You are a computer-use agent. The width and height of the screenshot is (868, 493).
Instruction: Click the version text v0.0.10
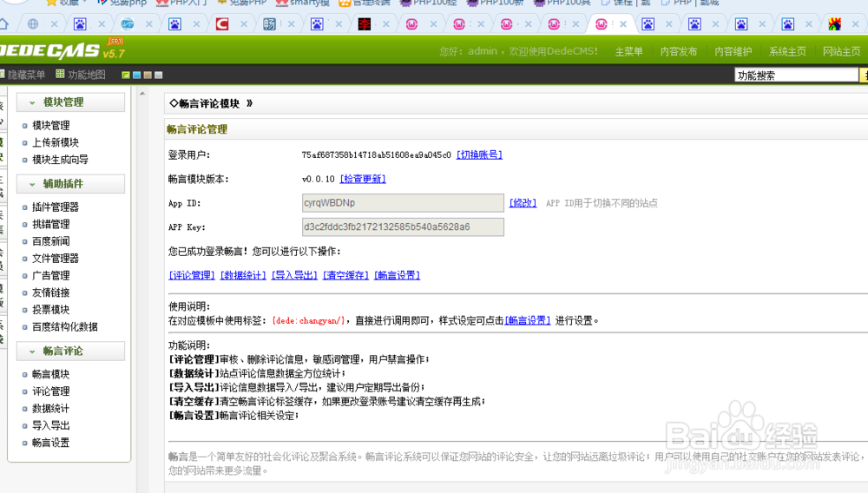pyautogui.click(x=319, y=180)
